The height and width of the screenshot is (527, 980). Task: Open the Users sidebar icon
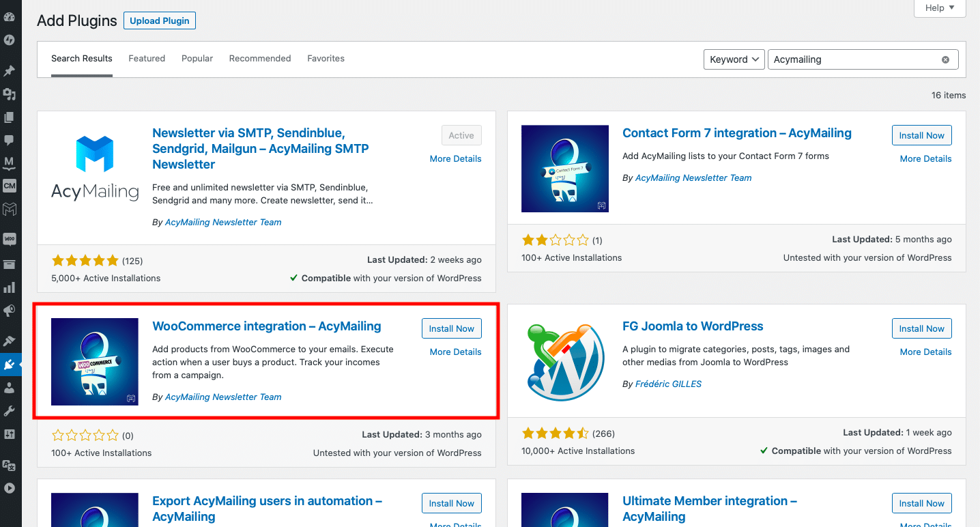click(10, 388)
